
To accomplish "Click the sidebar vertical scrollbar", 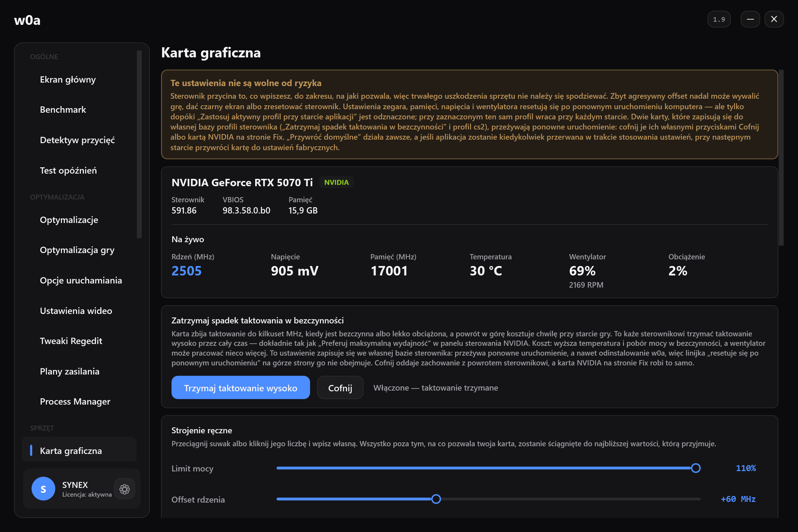I will click(139, 144).
